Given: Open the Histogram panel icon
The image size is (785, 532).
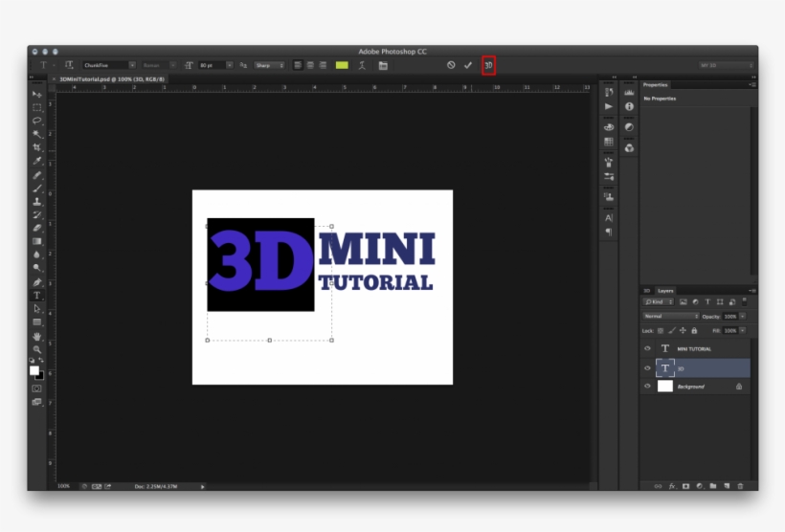Looking at the screenshot, I should pos(629,92).
